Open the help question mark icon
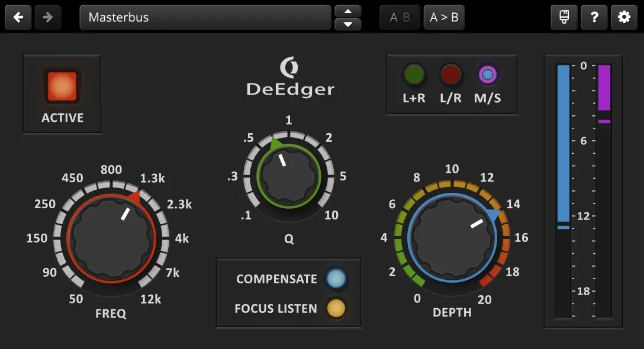644x349 pixels. 594,17
